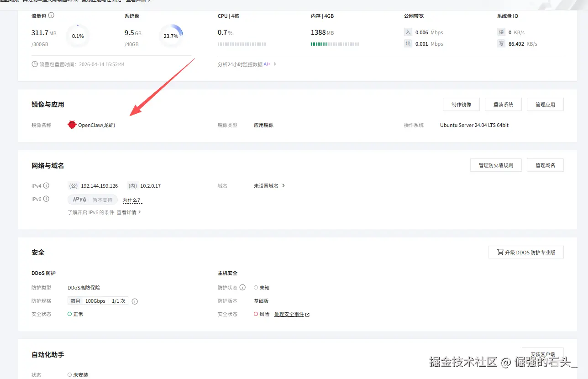Click the 9.5 GB system disk value
Viewport: 588px width, 379px height.
point(133,33)
